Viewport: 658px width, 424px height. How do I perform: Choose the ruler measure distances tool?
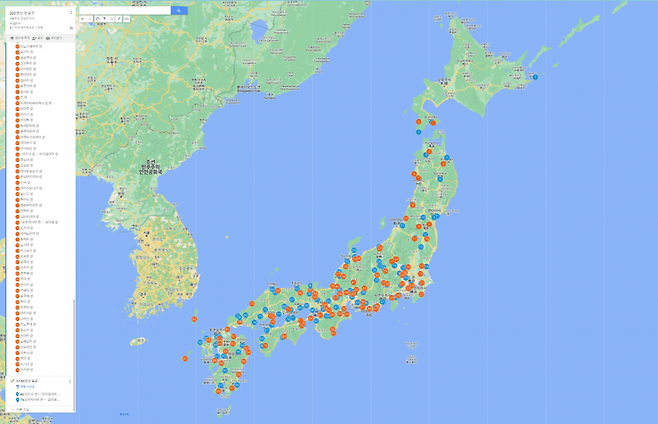point(127,19)
